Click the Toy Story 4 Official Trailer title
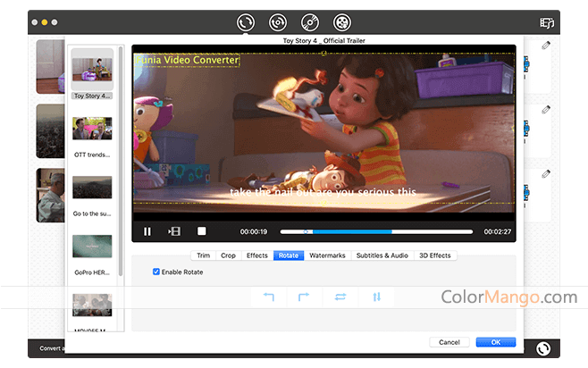This screenshot has height=368, width=588. tap(324, 40)
